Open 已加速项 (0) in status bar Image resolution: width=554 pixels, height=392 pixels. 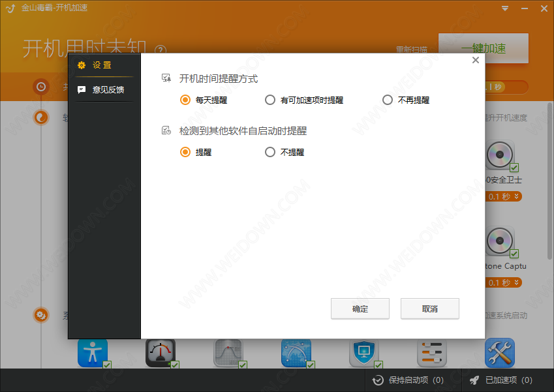coord(501,380)
